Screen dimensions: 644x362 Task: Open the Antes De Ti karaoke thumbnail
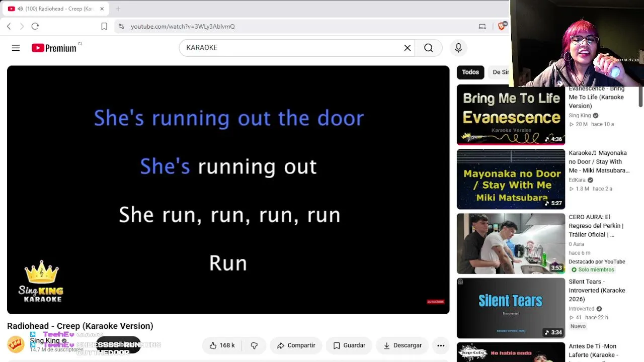pos(511,352)
